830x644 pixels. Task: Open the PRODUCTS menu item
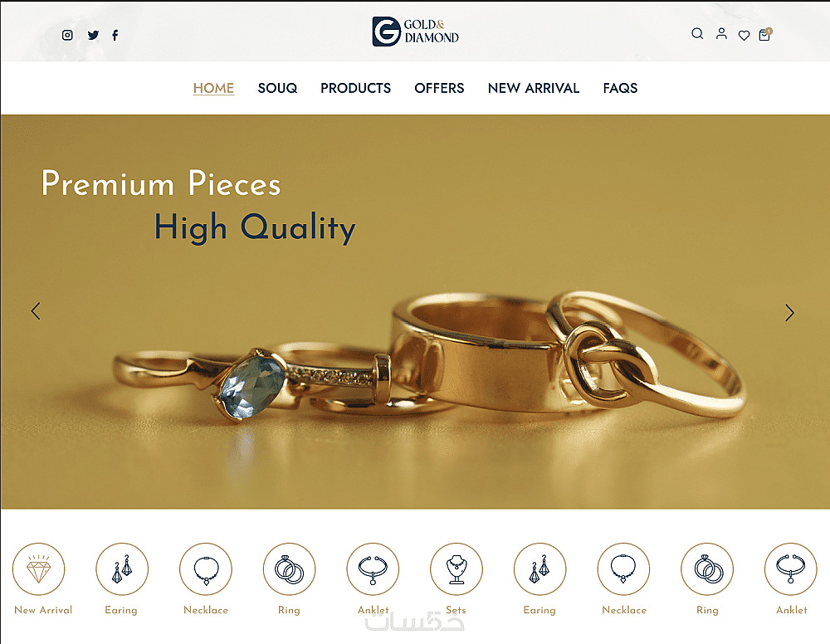(356, 88)
